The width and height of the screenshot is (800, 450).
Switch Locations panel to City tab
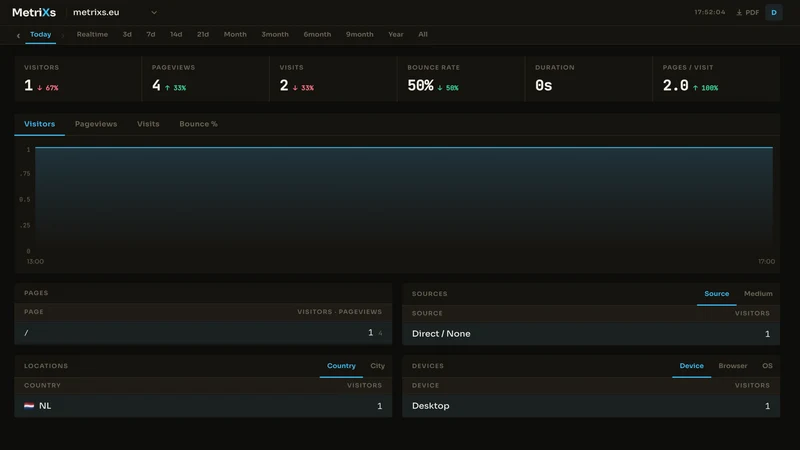(x=378, y=366)
